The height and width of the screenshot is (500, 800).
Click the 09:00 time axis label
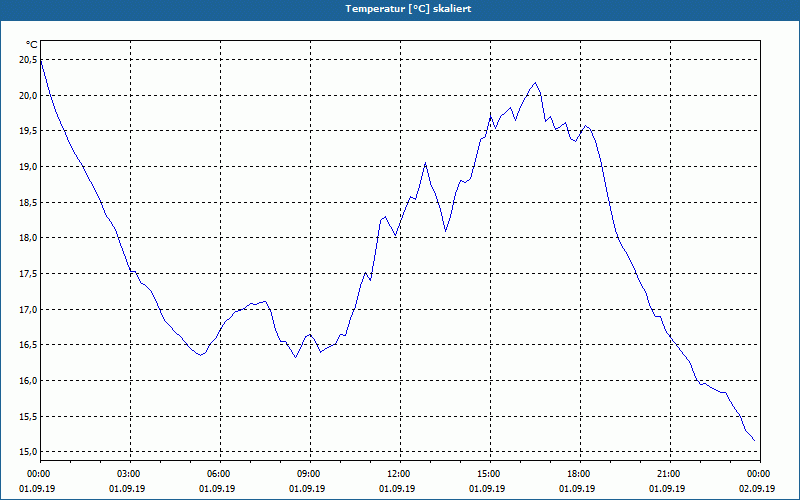(x=310, y=474)
